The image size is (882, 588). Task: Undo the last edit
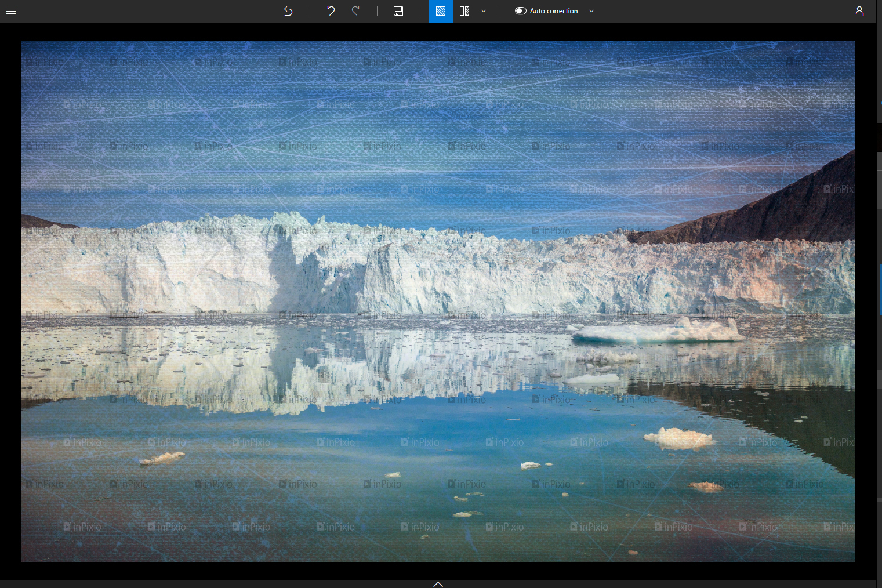tap(331, 11)
